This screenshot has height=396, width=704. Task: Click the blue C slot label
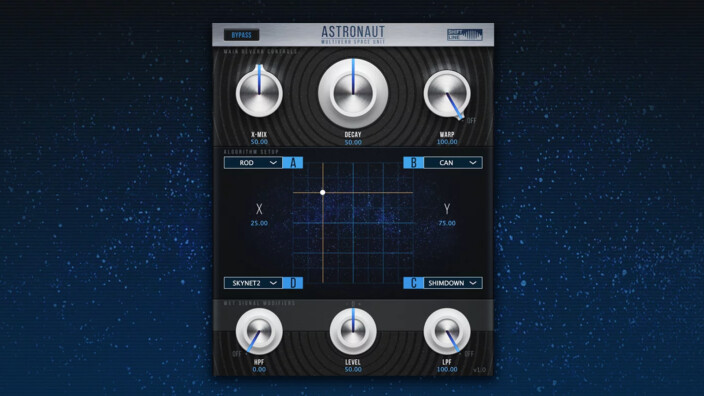pos(414,283)
